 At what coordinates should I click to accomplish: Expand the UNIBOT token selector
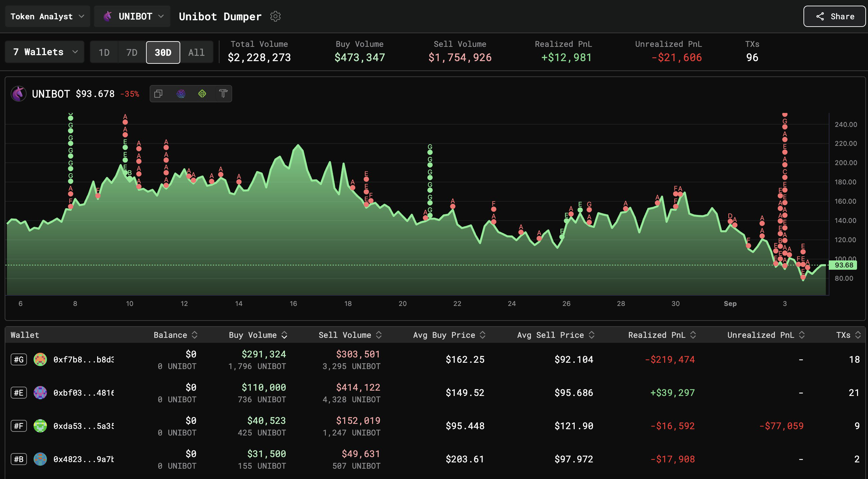[132, 16]
